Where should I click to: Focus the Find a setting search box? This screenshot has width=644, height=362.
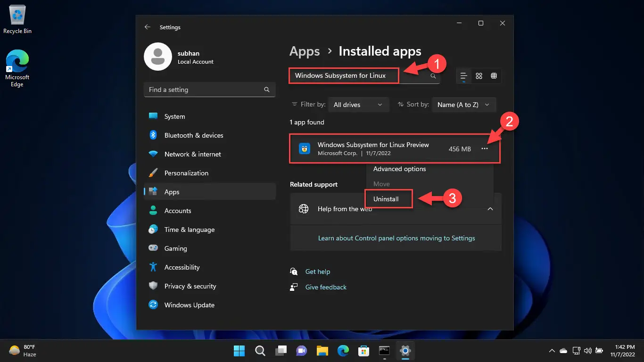[x=210, y=90]
